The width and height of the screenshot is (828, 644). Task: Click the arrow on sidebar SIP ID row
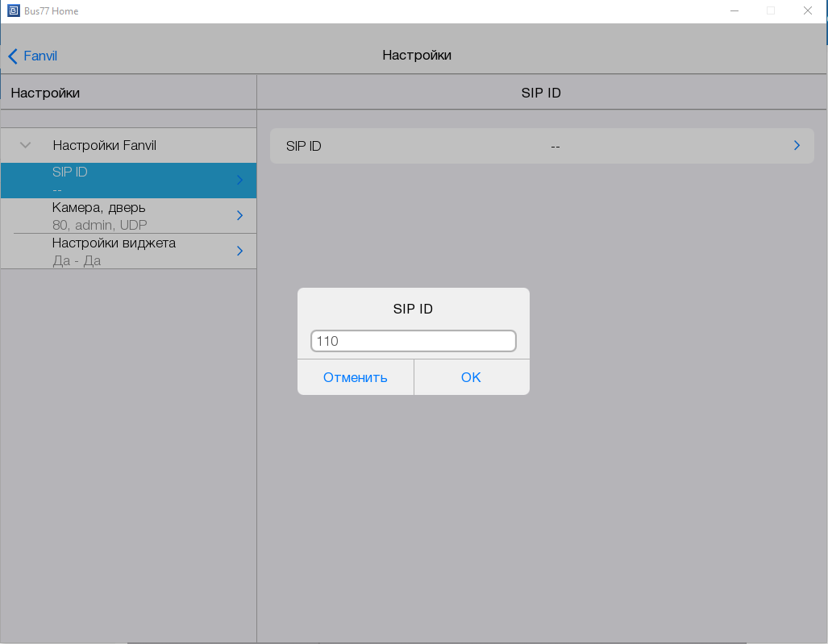pyautogui.click(x=239, y=181)
